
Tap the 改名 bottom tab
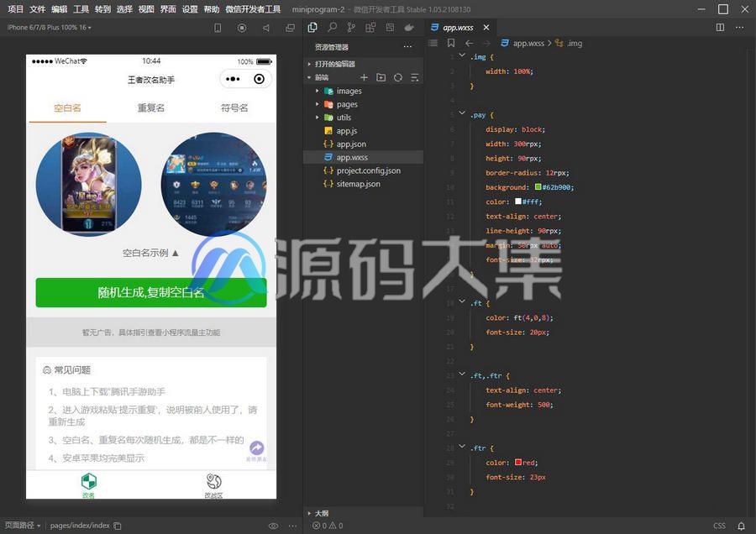[x=89, y=484]
